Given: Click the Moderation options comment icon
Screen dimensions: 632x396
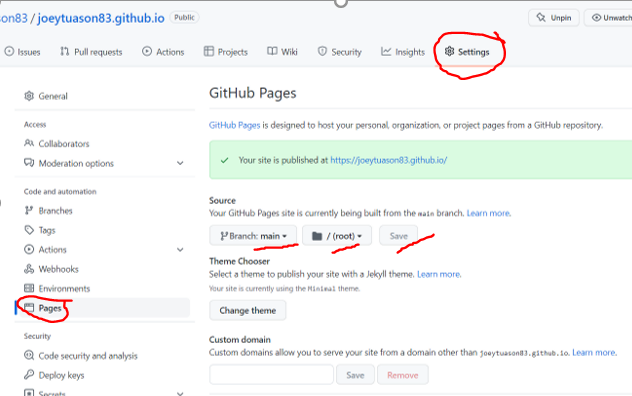Looking at the screenshot, I should (x=29, y=163).
